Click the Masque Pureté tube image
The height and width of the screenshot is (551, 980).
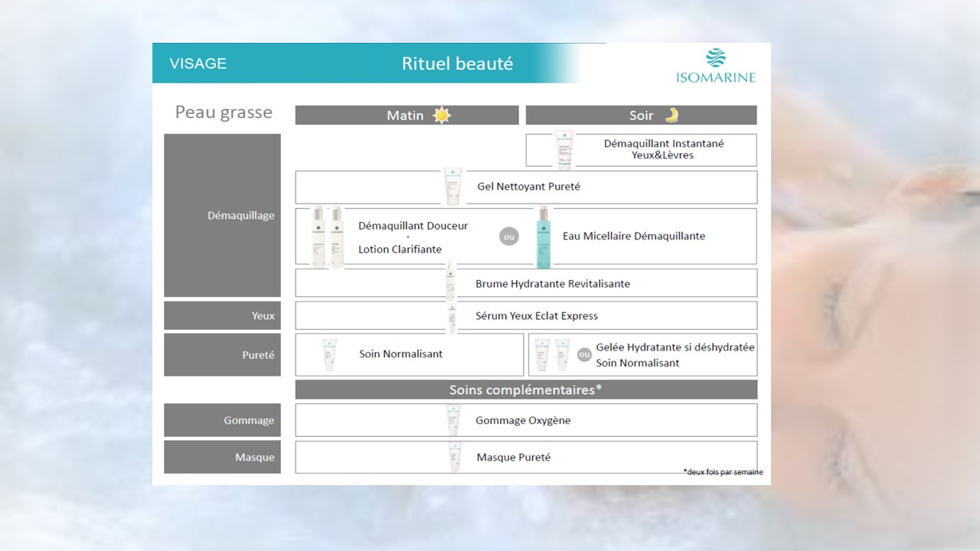point(455,457)
